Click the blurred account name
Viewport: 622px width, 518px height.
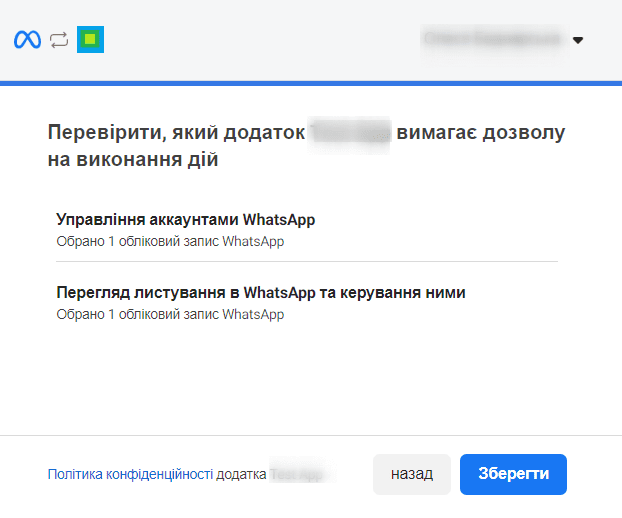(x=493, y=39)
